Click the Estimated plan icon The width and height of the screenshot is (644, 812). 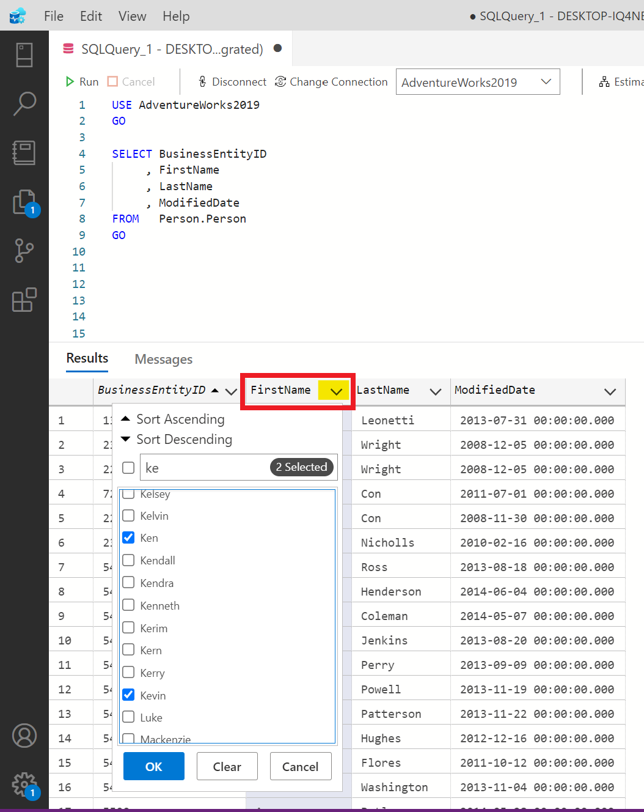click(604, 82)
